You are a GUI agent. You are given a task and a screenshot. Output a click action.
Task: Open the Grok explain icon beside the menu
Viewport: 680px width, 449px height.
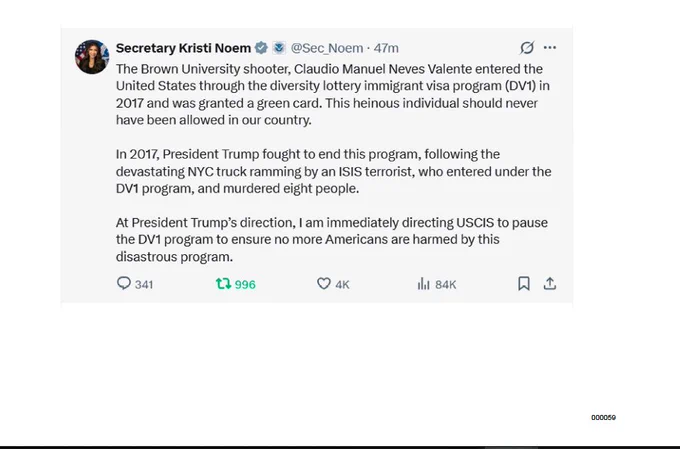(527, 47)
